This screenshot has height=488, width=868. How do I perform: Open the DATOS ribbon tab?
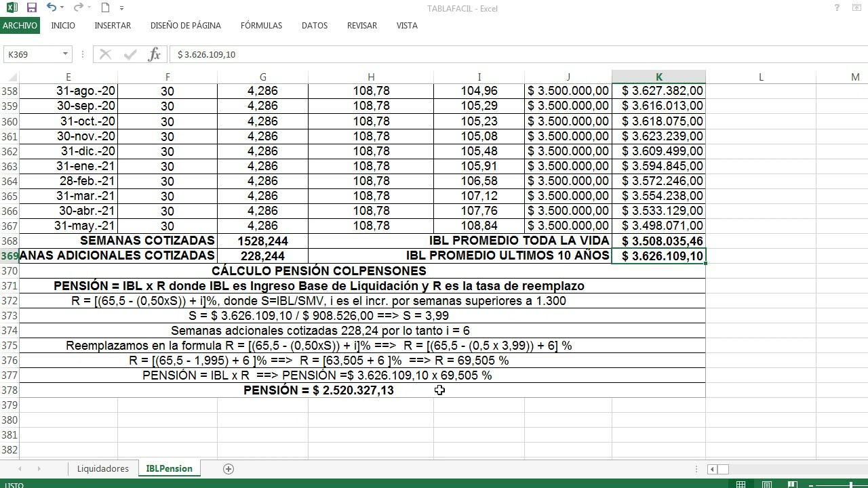(x=315, y=25)
